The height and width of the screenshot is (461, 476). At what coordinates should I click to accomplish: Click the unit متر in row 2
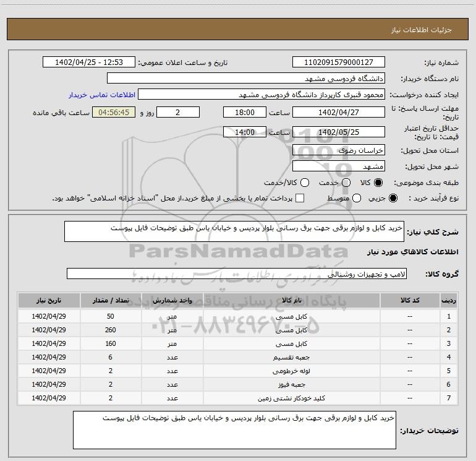click(x=172, y=330)
